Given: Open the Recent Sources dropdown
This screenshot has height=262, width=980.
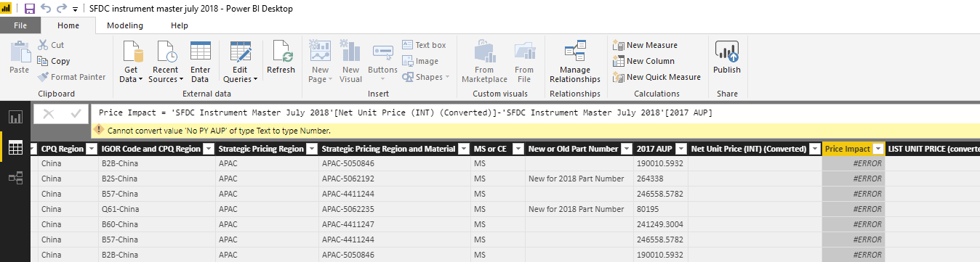Looking at the screenshot, I should click(166, 62).
